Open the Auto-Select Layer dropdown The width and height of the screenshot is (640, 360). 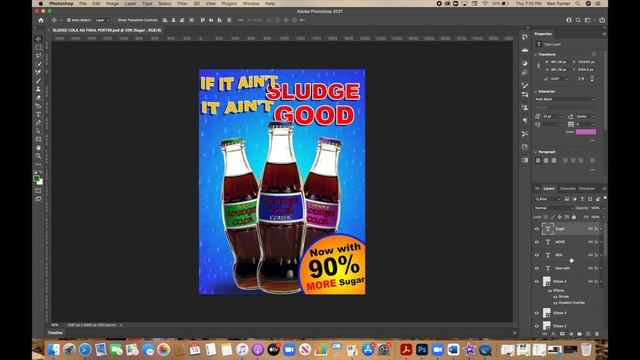tap(102, 20)
